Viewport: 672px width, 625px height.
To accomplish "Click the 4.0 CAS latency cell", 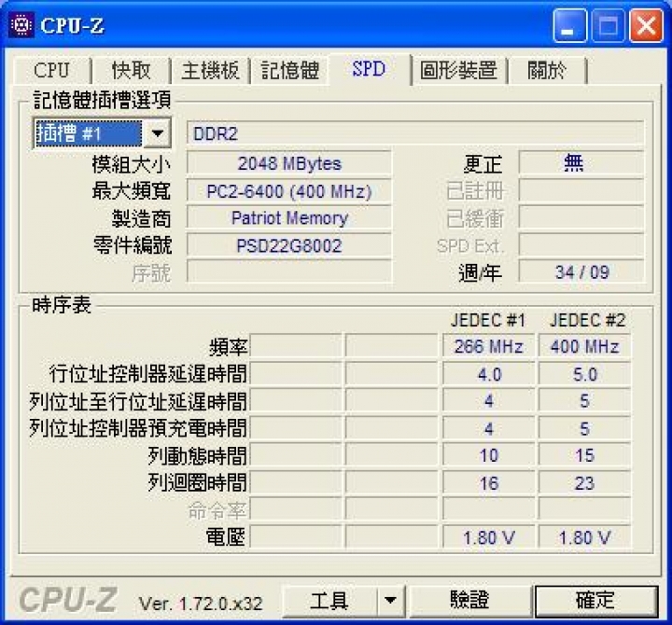I will click(488, 374).
